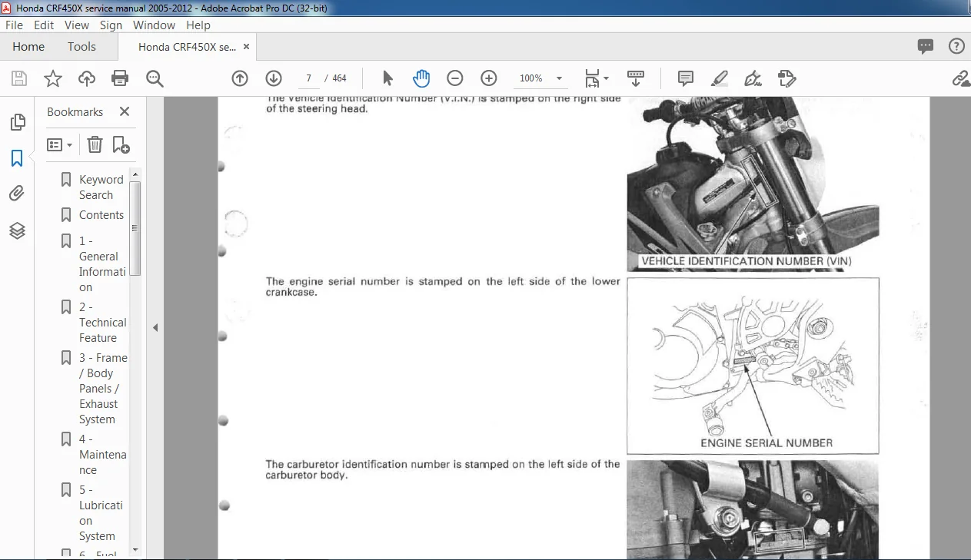The height and width of the screenshot is (560, 971).
Task: Delete selected bookmark trash icon
Action: (x=95, y=144)
